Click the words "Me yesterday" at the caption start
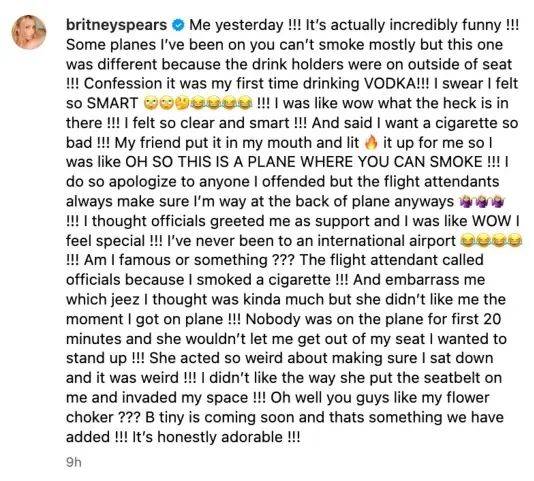Viewport: 534px width, 481px height. (x=236, y=25)
